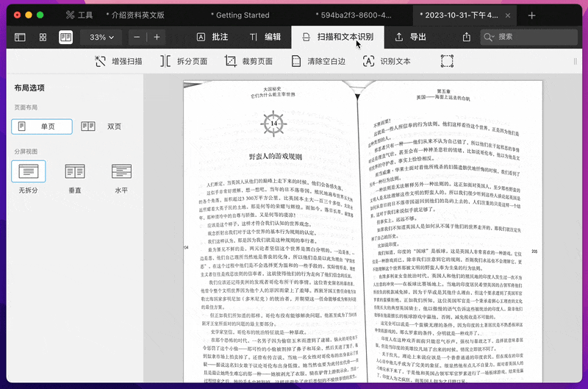
Task: Select the 拆分页面 (Split Pages) tool
Action: (x=183, y=62)
